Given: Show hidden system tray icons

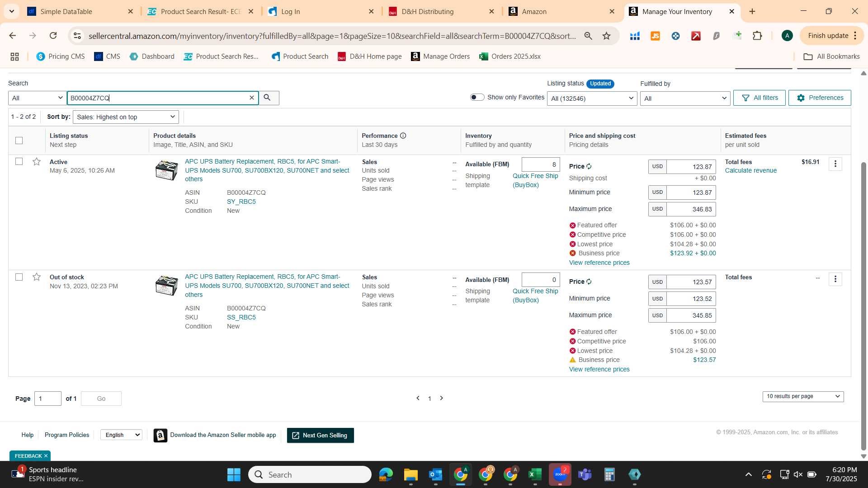Looking at the screenshot, I should (x=748, y=474).
